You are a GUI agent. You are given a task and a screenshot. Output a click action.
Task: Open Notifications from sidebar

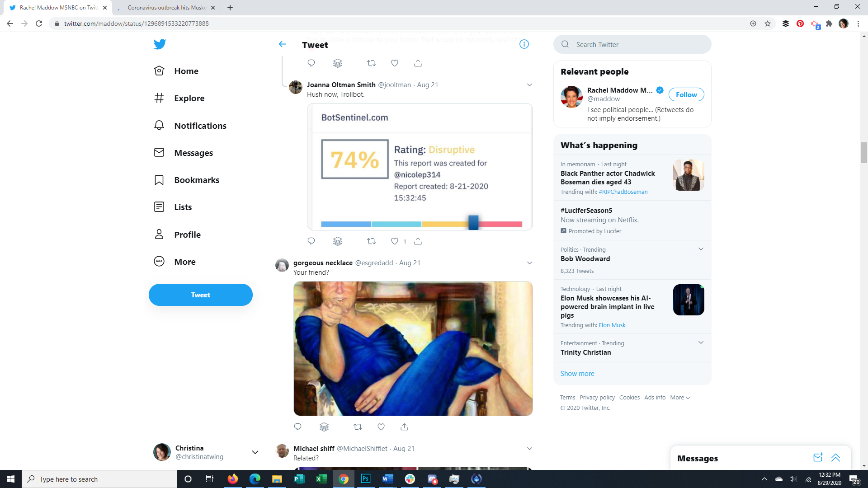[200, 126]
